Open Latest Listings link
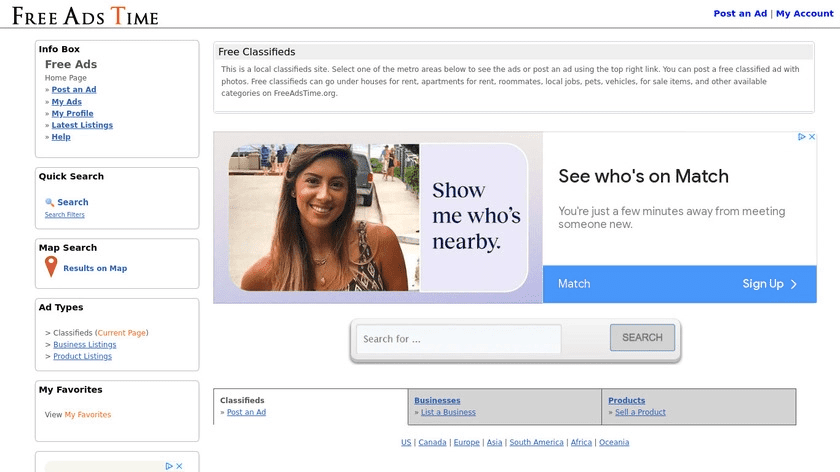Screen dimensions: 840x472 (x=82, y=125)
